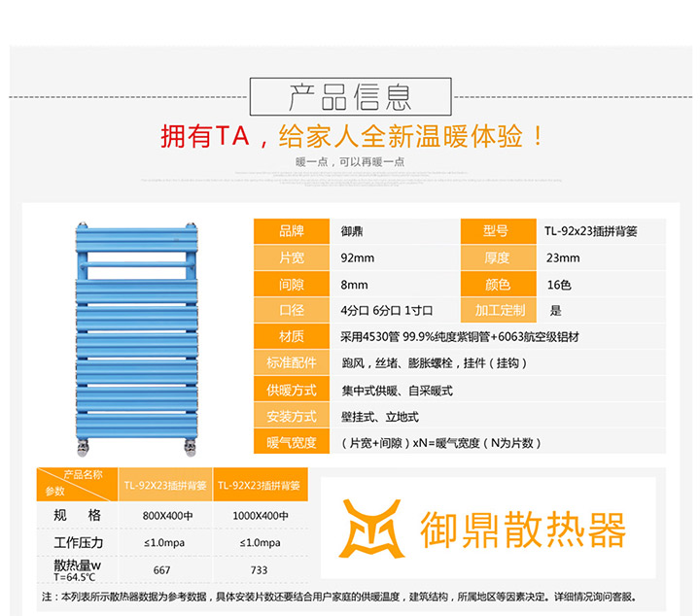
Task: Click the 23mm value
Action: (563, 257)
